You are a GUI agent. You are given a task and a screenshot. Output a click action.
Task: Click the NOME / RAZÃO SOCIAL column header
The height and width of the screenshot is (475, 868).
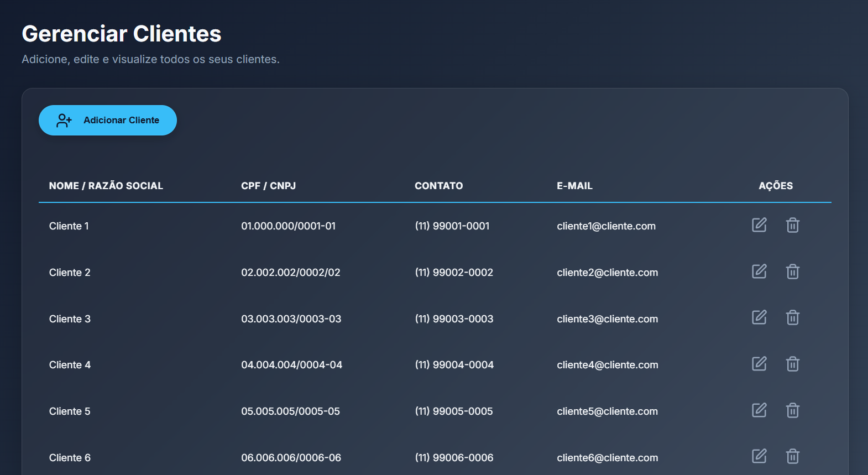click(x=106, y=186)
